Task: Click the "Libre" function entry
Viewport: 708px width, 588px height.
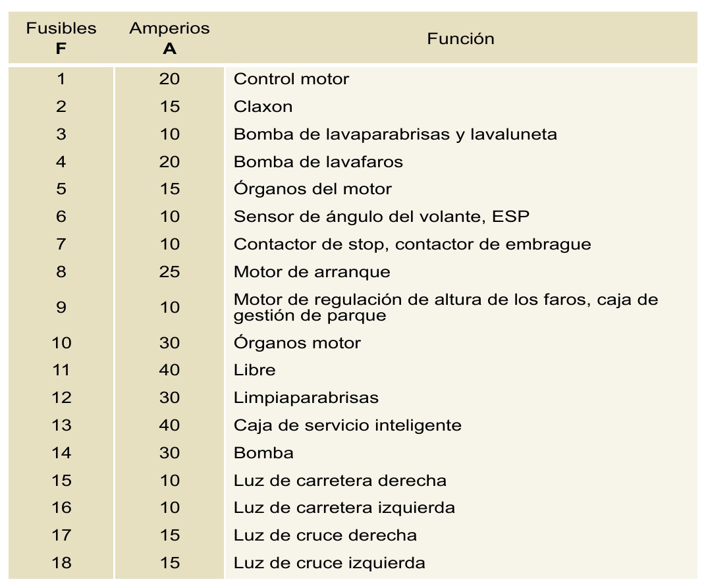Action: pyautogui.click(x=255, y=370)
